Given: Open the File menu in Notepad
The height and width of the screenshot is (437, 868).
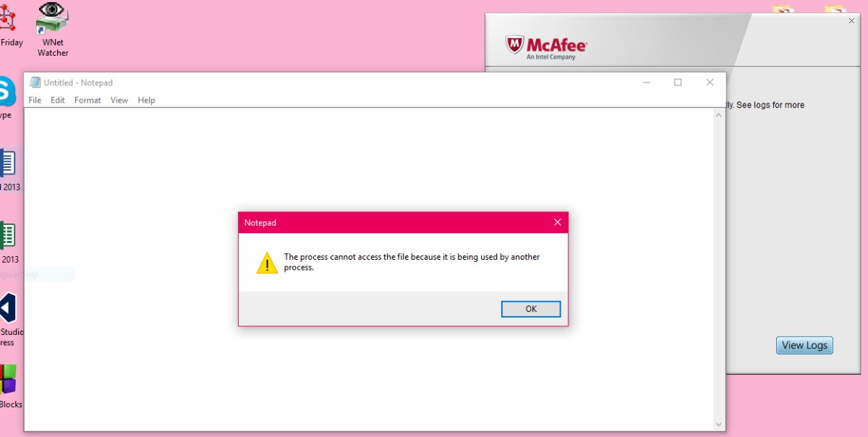Looking at the screenshot, I should pyautogui.click(x=35, y=100).
